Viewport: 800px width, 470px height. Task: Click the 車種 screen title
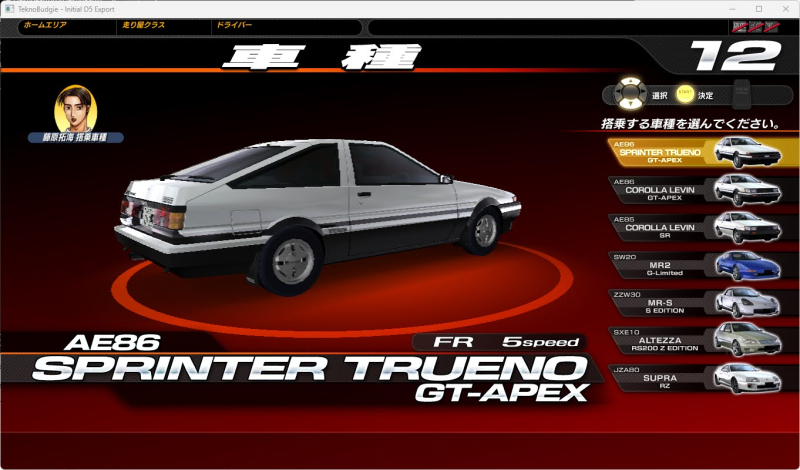pyautogui.click(x=322, y=56)
